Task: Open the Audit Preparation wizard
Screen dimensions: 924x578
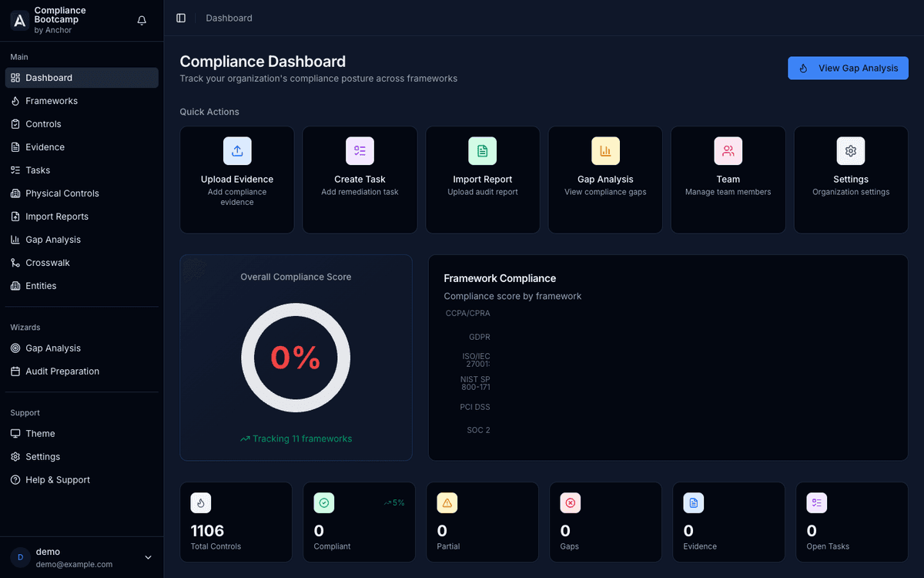Action: 82,371
